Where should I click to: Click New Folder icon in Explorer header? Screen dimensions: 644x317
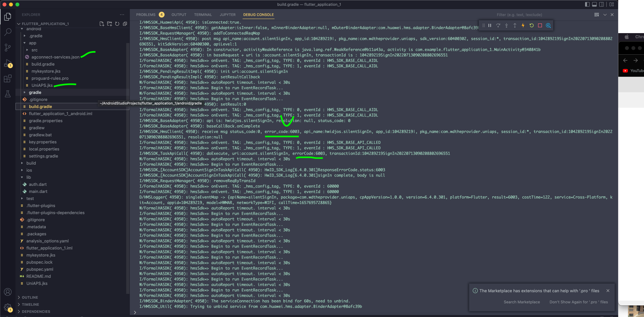pyautogui.click(x=109, y=24)
